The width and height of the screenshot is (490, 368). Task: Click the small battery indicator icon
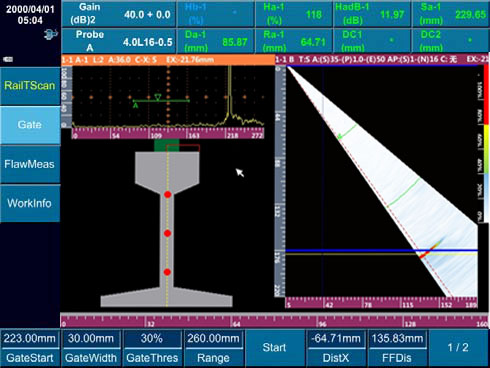[x=8, y=59]
